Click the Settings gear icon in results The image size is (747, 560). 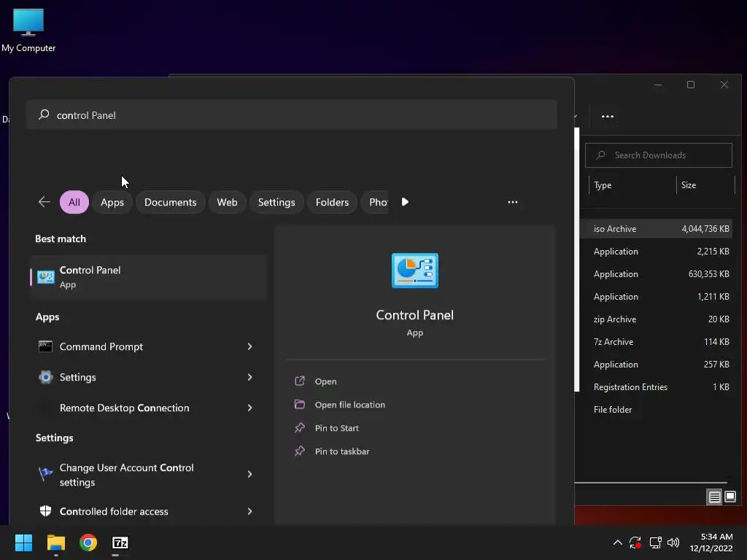[45, 377]
